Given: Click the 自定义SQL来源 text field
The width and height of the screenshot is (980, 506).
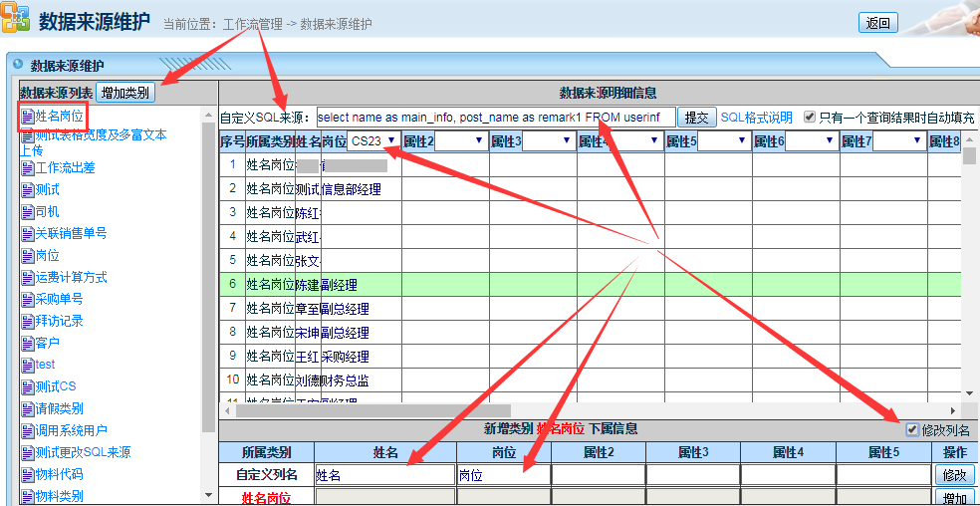Looking at the screenshot, I should [495, 118].
